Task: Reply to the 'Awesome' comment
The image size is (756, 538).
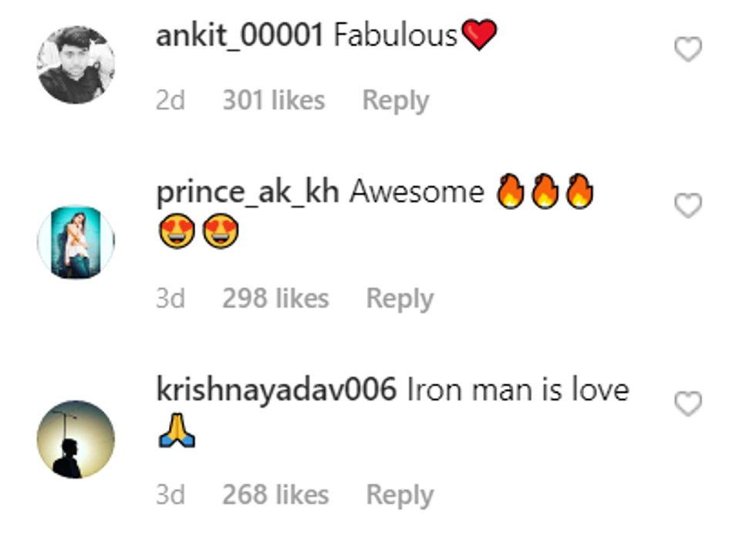Action: pyautogui.click(x=399, y=299)
